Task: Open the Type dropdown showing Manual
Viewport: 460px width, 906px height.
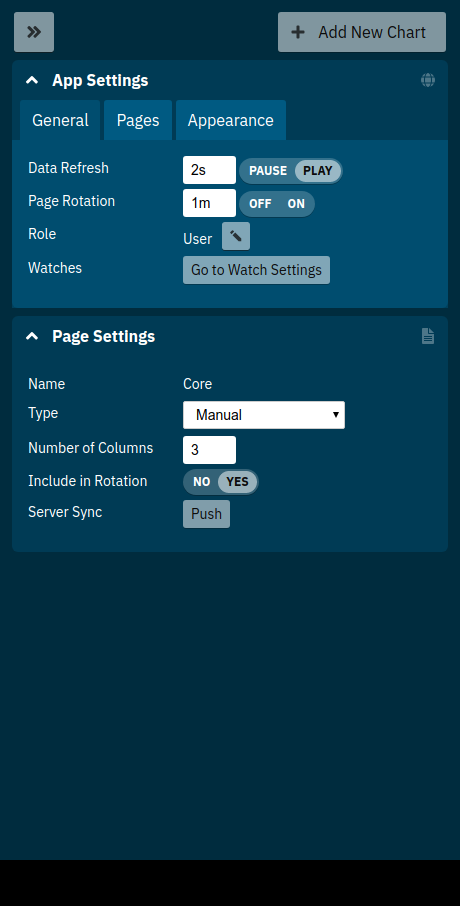Action: click(264, 415)
